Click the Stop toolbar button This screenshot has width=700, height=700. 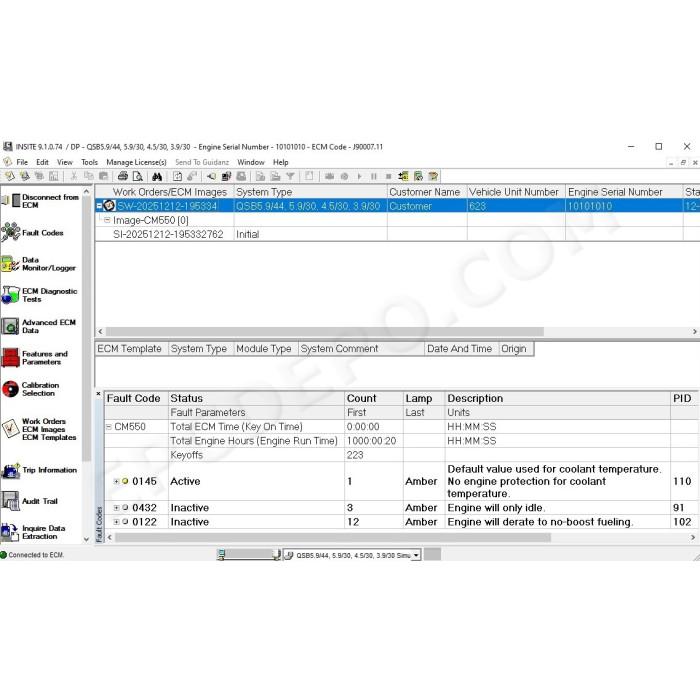[x=388, y=176]
